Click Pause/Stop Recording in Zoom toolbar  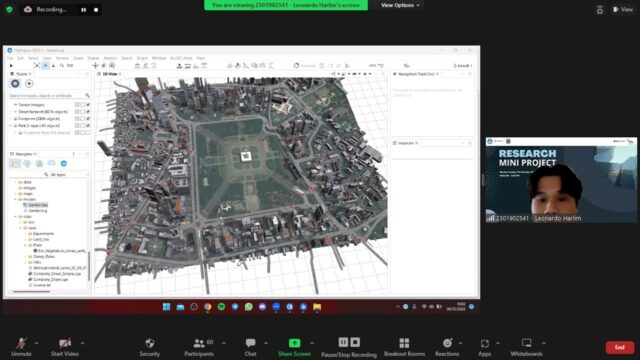pos(349,347)
